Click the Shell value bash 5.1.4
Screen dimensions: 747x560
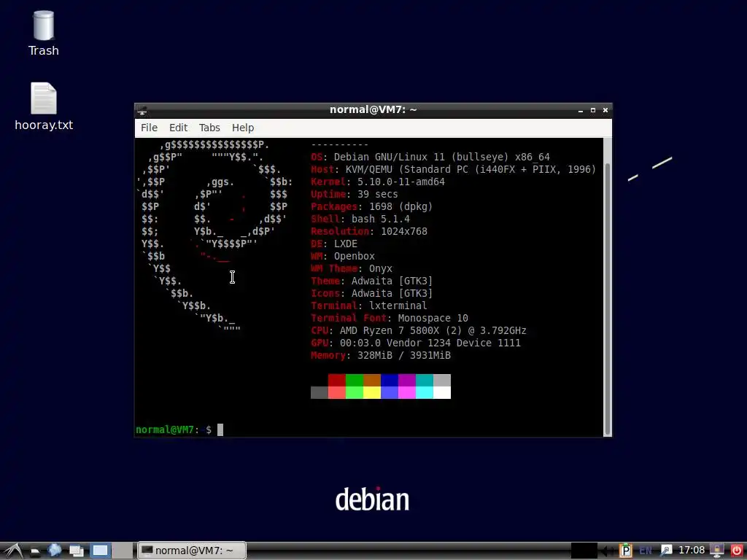[381, 219]
